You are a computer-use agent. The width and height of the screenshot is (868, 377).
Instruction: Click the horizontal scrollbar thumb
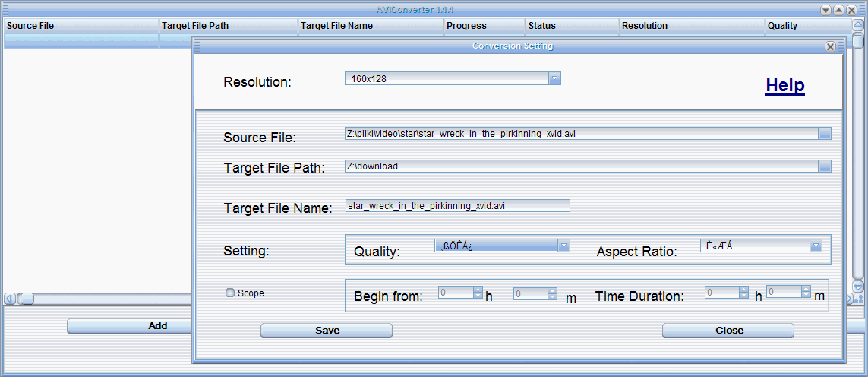tap(26, 299)
